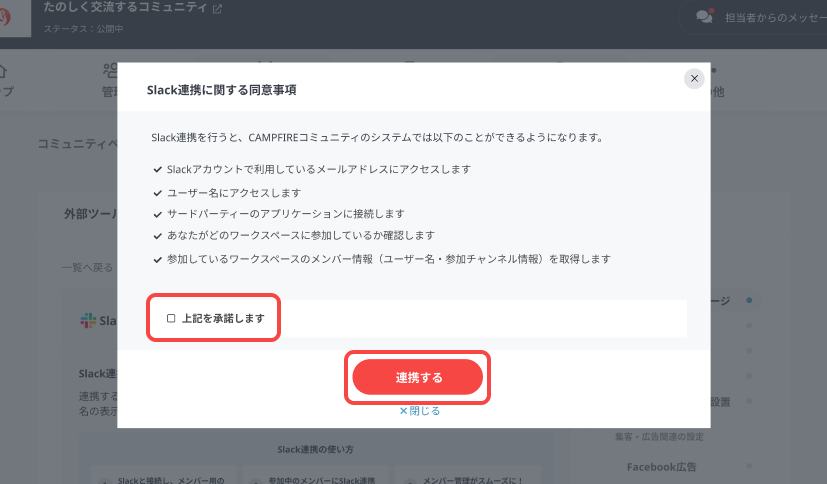The height and width of the screenshot is (484, 827).
Task: Select the home icon for the トップ tab
Action: pos(4,72)
